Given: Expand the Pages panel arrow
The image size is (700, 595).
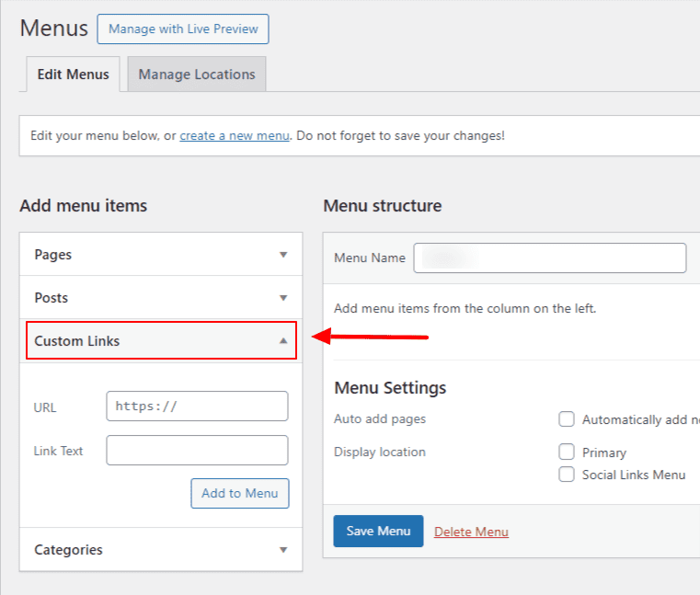Looking at the screenshot, I should coord(283,255).
